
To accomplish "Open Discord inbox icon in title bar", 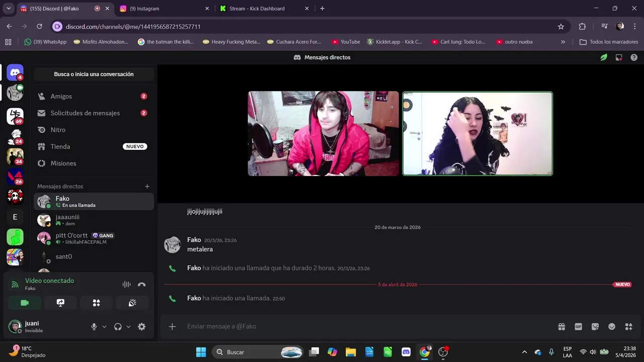I will pos(619,57).
